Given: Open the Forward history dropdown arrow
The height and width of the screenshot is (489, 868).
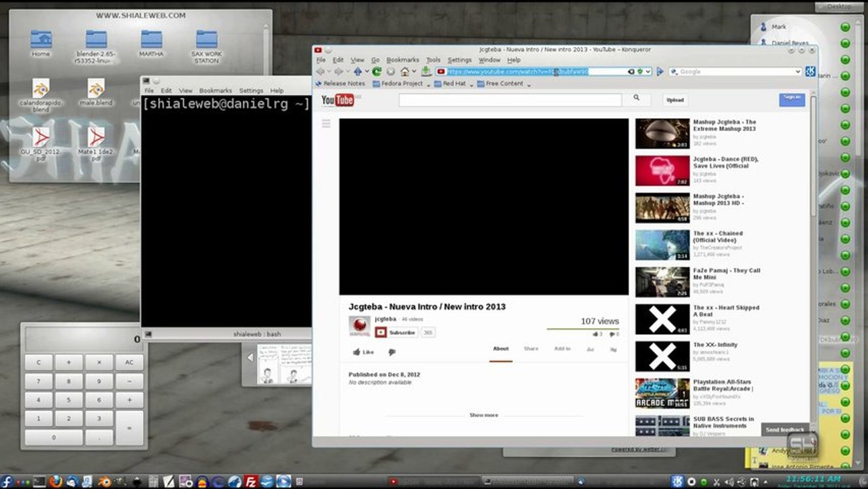Looking at the screenshot, I should pyautogui.click(x=347, y=71).
